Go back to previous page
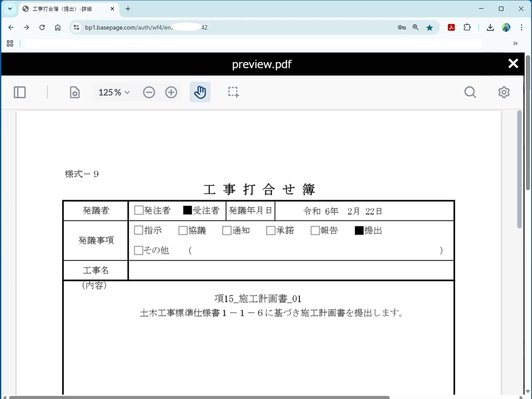 point(11,27)
